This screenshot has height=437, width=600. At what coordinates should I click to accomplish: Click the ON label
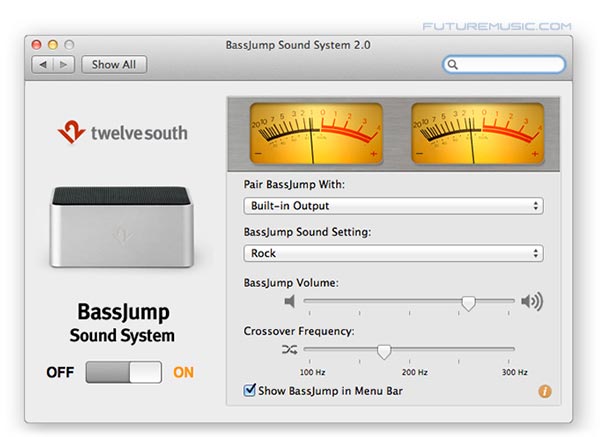(x=184, y=372)
